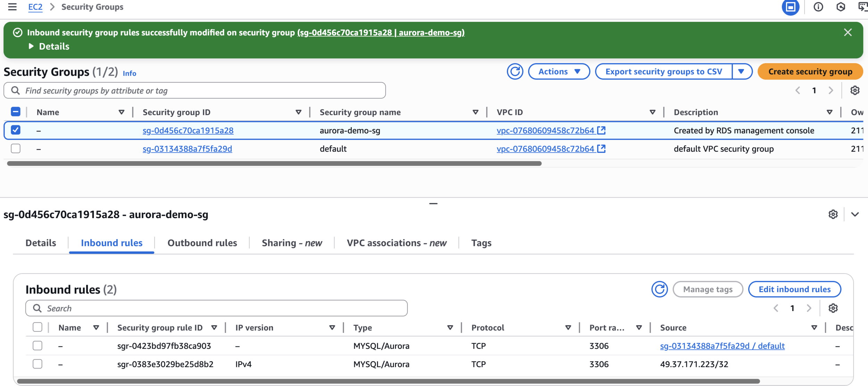
Task: Click the security groups search field
Action: pos(194,91)
